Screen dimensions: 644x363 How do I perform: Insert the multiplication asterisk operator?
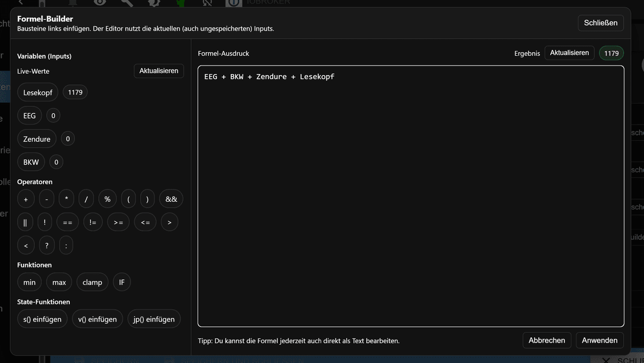[x=66, y=199]
